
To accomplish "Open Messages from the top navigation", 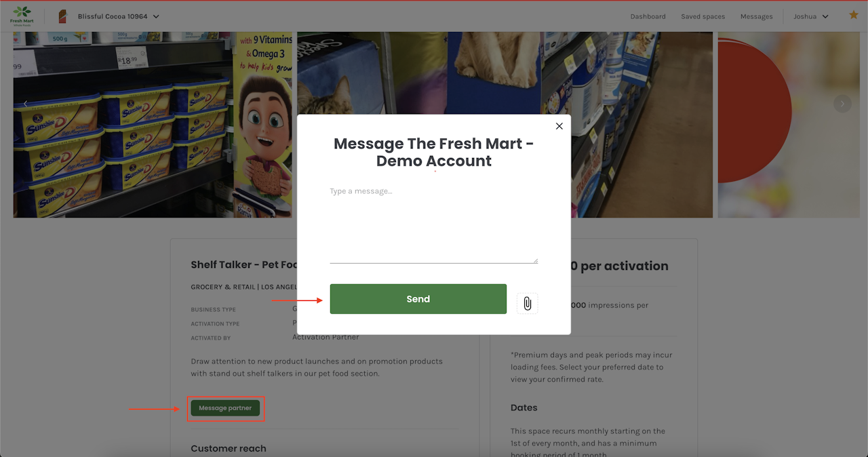I will point(756,16).
